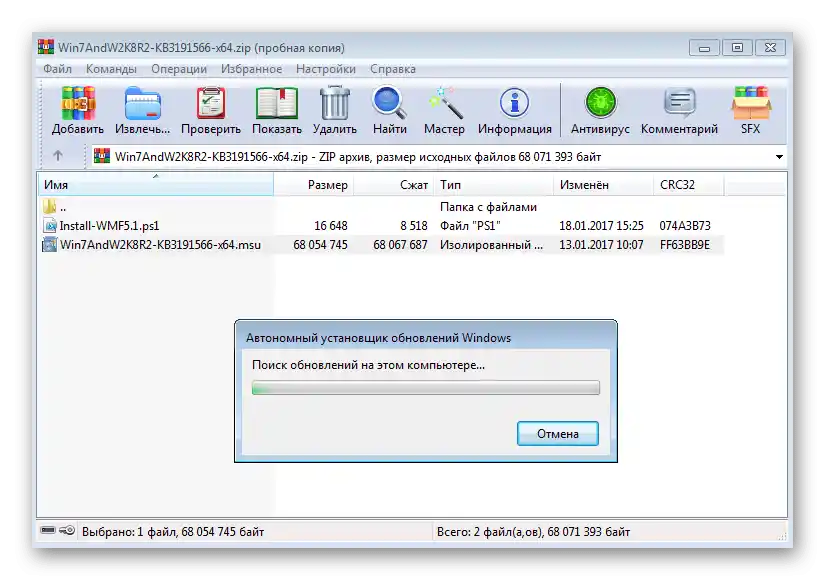The width and height of the screenshot is (825, 580).
Task: Click type 'Папка с файлами'
Action: [x=488, y=207]
